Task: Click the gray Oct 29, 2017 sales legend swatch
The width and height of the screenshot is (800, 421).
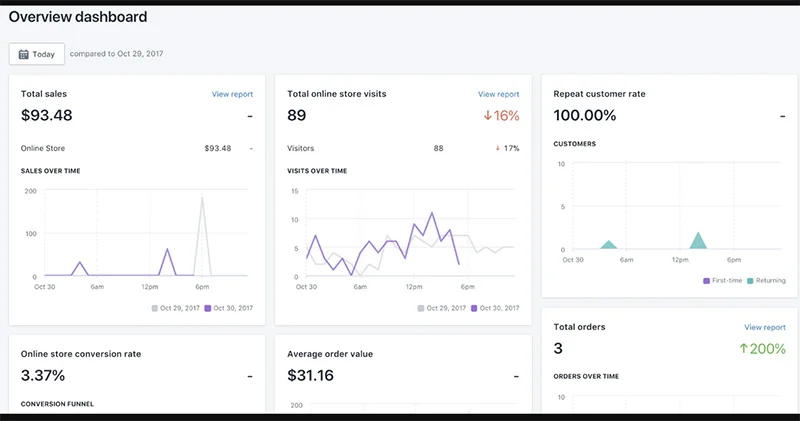Action: coord(155,308)
